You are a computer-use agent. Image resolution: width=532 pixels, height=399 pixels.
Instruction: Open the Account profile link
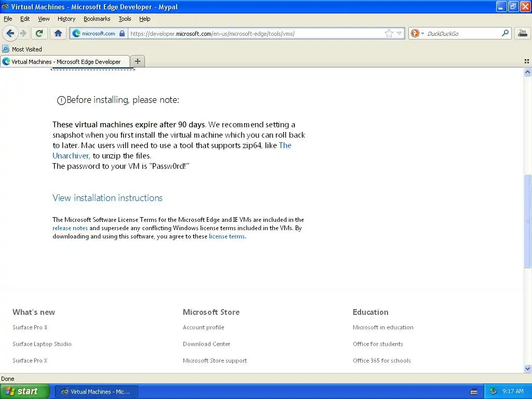tap(204, 327)
